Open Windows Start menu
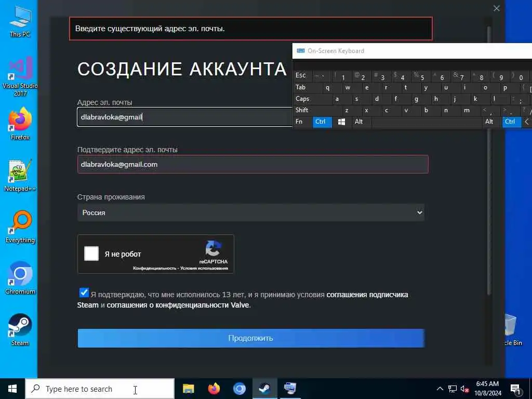This screenshot has width=532, height=399. [x=12, y=389]
